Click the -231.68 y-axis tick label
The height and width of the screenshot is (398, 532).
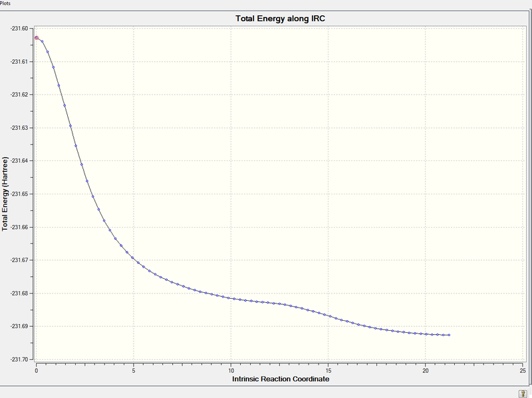[19, 293]
